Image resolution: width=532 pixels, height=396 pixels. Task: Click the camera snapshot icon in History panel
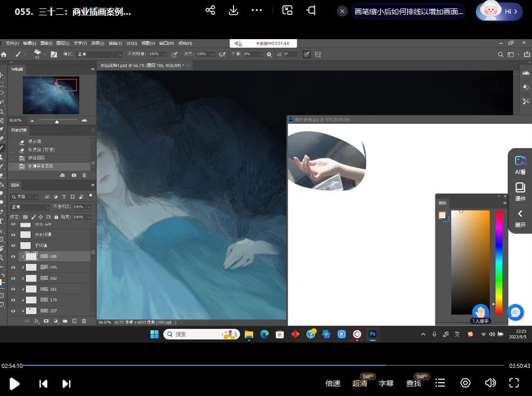(73, 175)
